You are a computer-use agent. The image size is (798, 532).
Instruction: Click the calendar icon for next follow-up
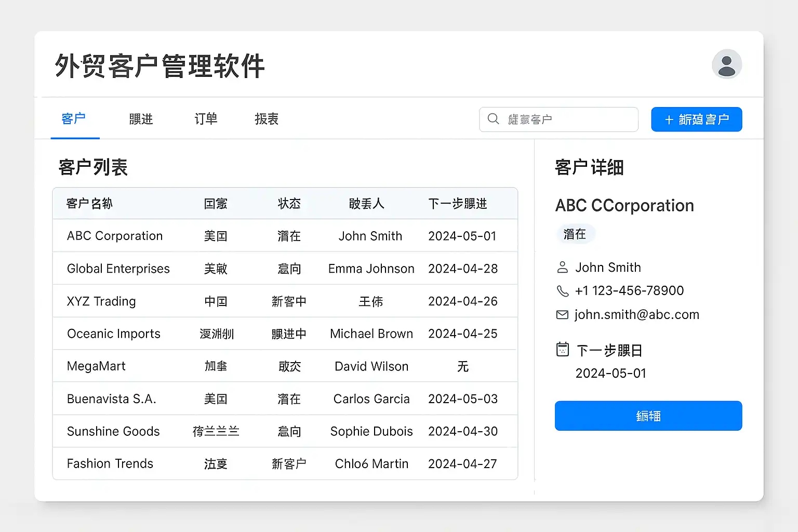[x=562, y=349]
